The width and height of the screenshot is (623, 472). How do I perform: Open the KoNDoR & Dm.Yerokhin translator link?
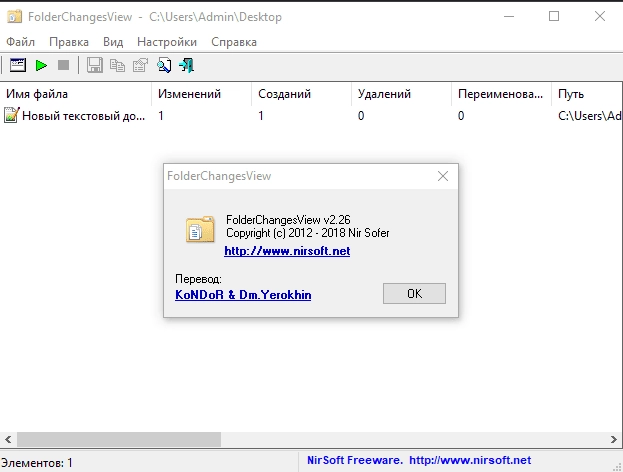pyautogui.click(x=243, y=295)
